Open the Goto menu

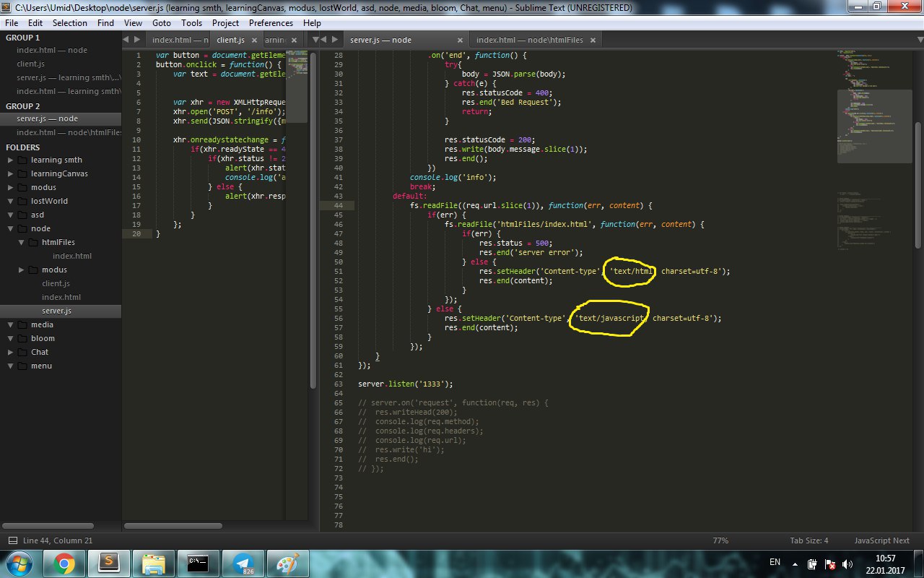coord(162,22)
